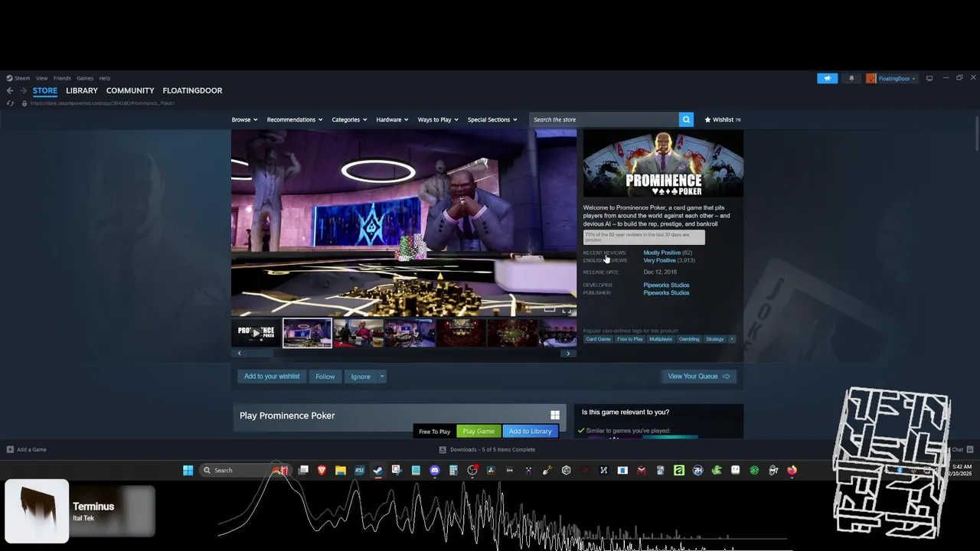Expand the Special Sections dropdown
The image size is (980, 551).
pyautogui.click(x=492, y=119)
